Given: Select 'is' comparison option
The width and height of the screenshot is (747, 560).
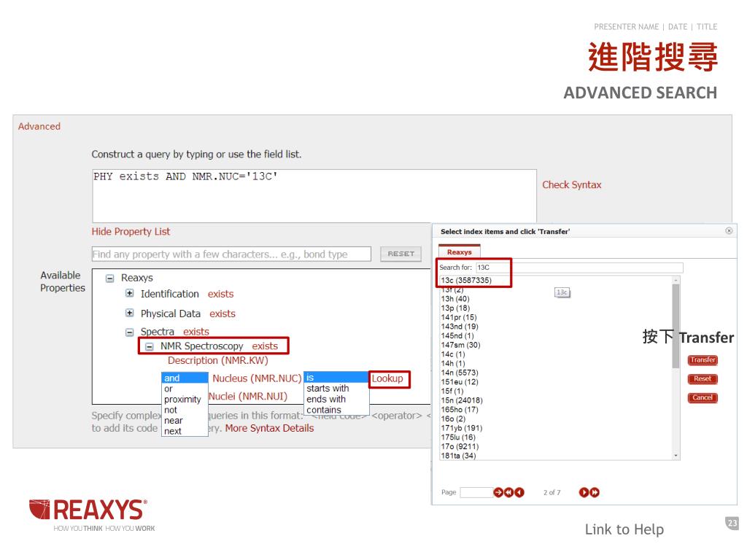Looking at the screenshot, I should 336,378.
